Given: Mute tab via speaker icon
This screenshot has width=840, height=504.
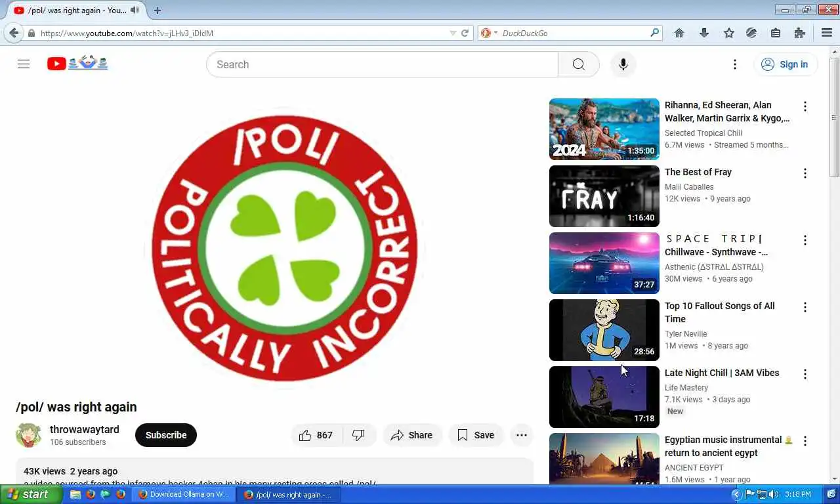Looking at the screenshot, I should pyautogui.click(x=135, y=10).
